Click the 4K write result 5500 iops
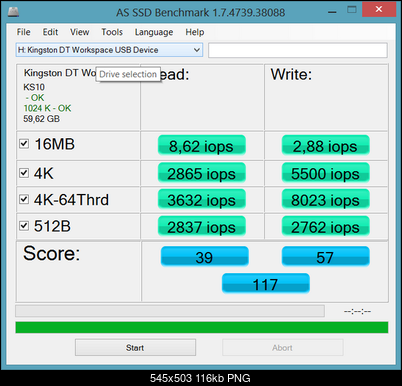Screen dimensions: 402x386 326,173
